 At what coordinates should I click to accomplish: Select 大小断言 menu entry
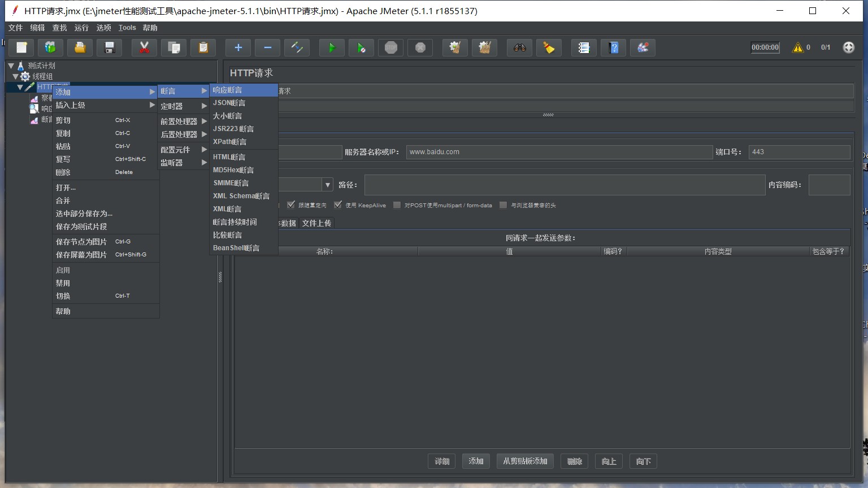coord(244,116)
